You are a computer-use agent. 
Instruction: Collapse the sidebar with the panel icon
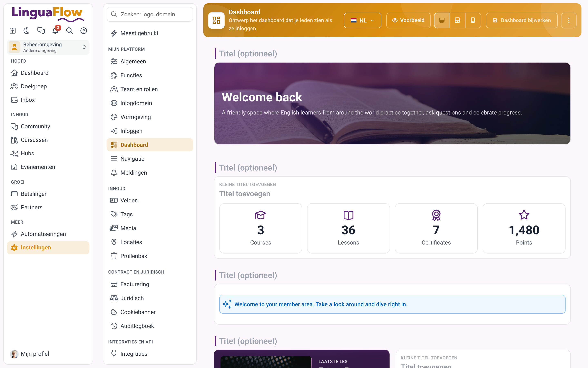[x=13, y=31]
